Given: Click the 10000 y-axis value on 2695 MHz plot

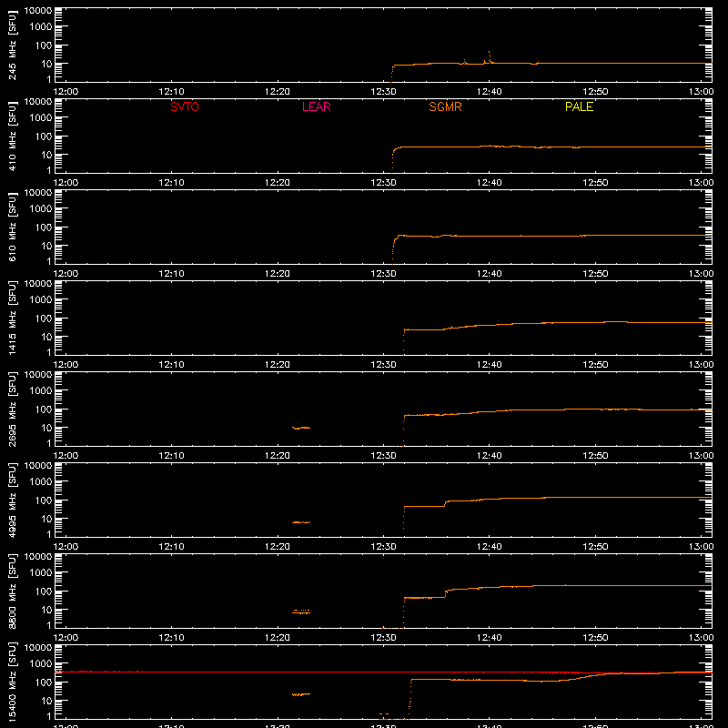Looking at the screenshot, I should [x=38, y=375].
